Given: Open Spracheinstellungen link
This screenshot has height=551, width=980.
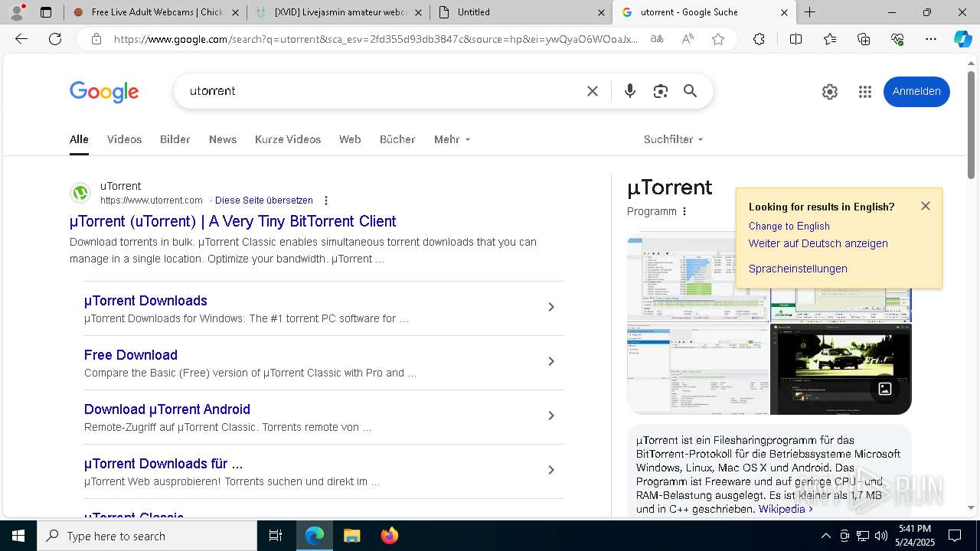Looking at the screenshot, I should [798, 269].
